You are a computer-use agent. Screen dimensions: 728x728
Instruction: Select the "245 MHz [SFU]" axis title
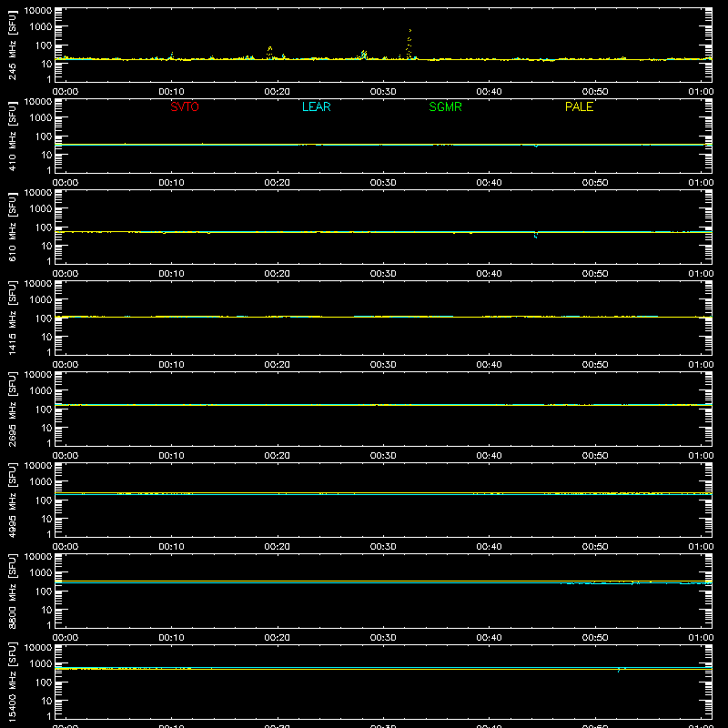[x=12, y=45]
